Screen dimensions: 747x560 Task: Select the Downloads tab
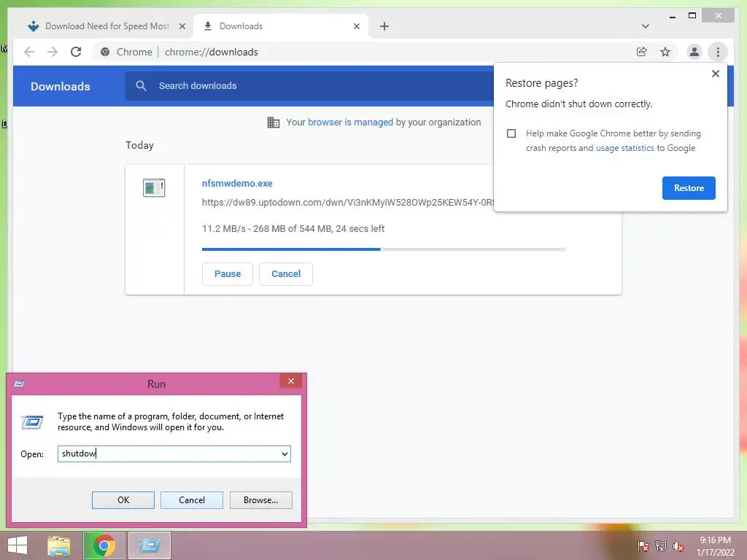click(281, 26)
